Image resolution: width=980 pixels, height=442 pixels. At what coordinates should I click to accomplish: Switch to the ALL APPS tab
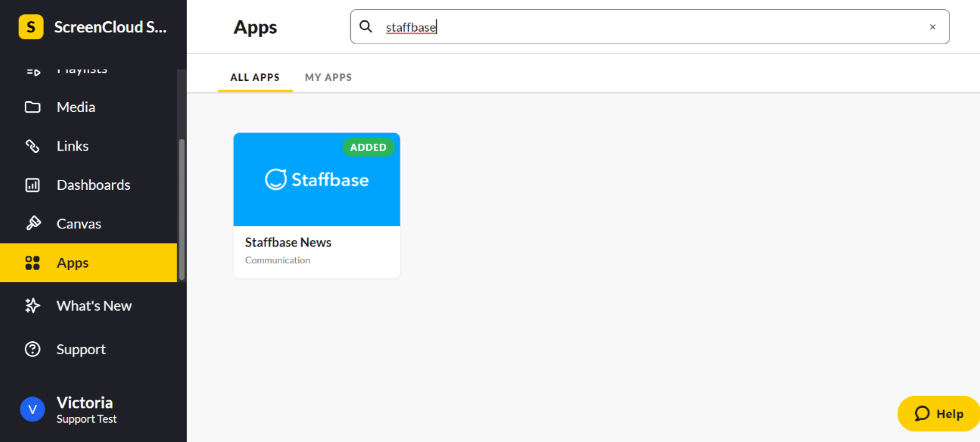[x=255, y=77]
